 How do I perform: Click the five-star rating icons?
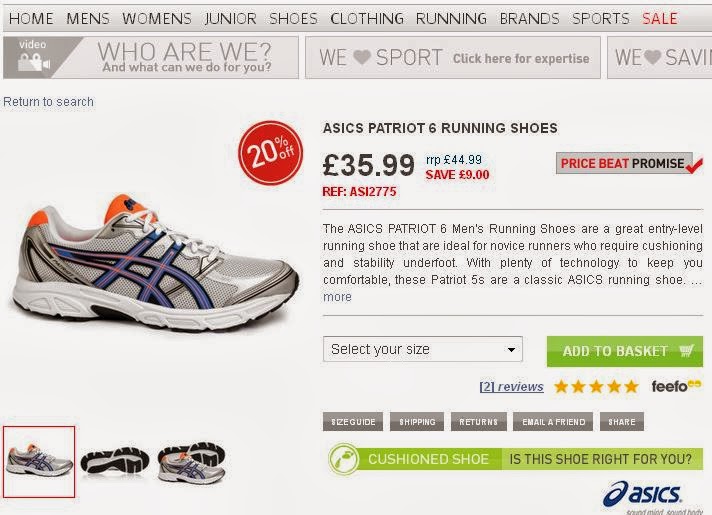coord(596,386)
